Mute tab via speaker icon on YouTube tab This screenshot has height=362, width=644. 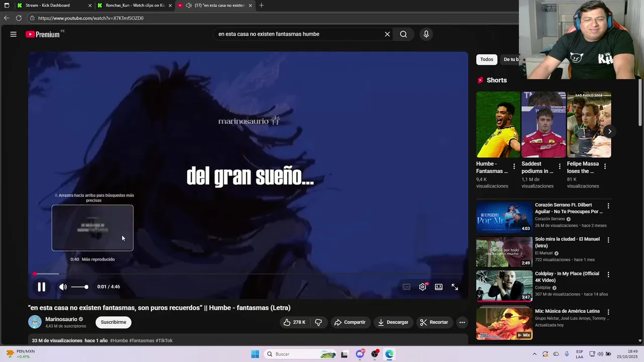coord(189,6)
